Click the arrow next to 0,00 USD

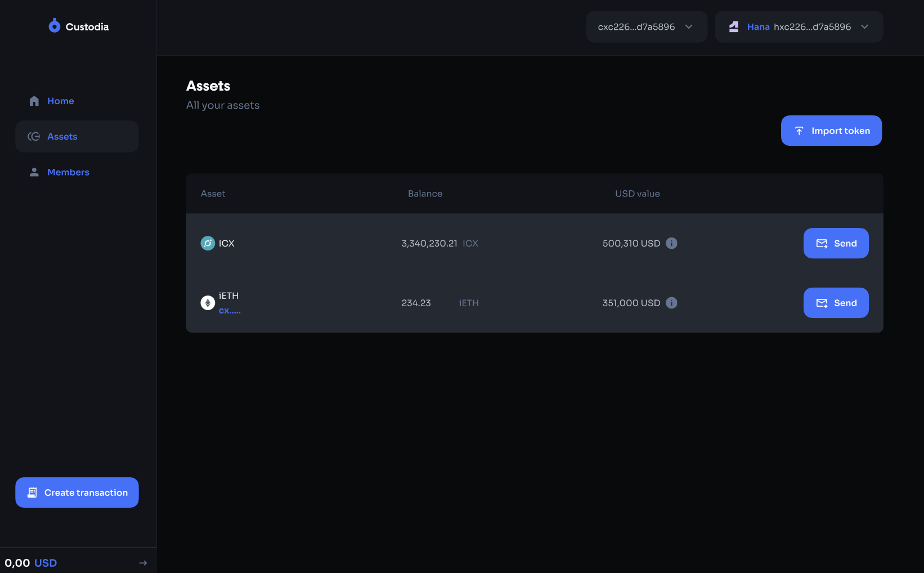[x=143, y=563]
